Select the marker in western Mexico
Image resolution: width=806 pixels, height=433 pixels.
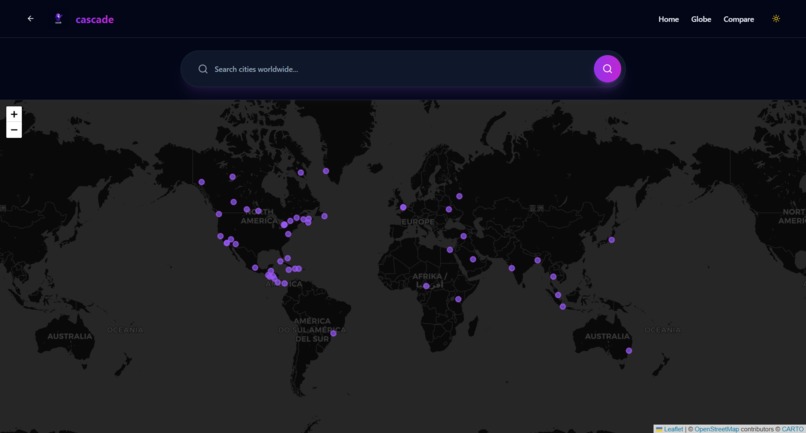[255, 267]
